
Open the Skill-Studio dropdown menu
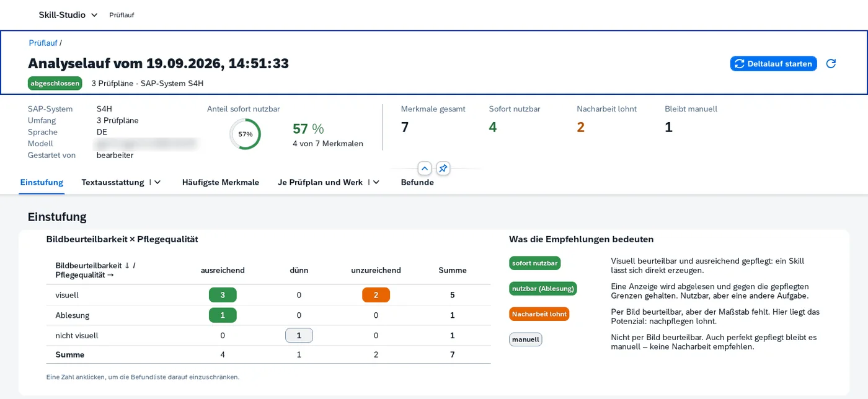click(68, 15)
